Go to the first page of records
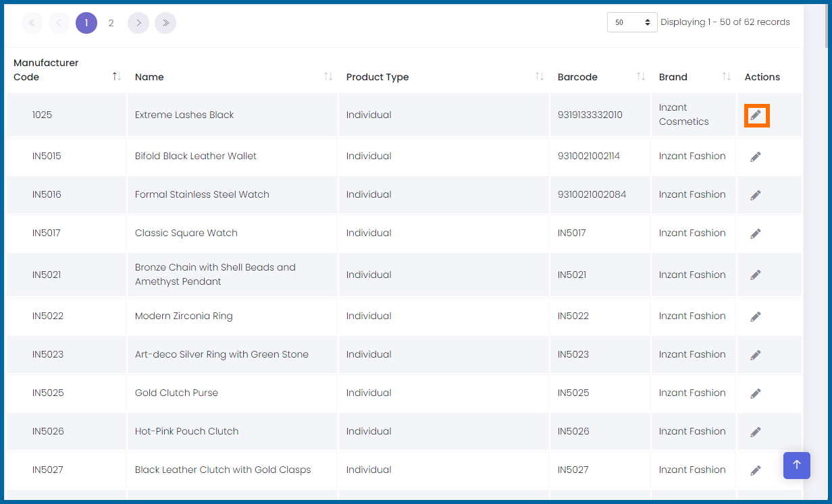 coord(32,23)
